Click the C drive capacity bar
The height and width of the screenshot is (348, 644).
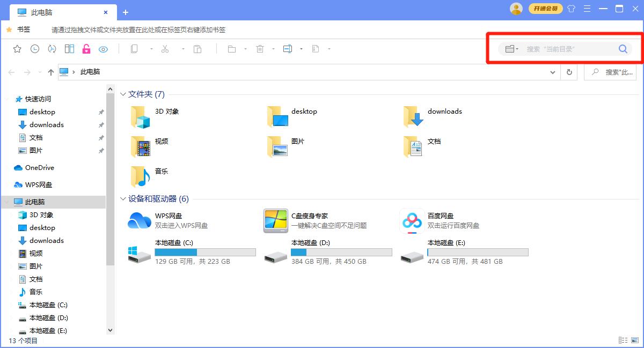[205, 251]
